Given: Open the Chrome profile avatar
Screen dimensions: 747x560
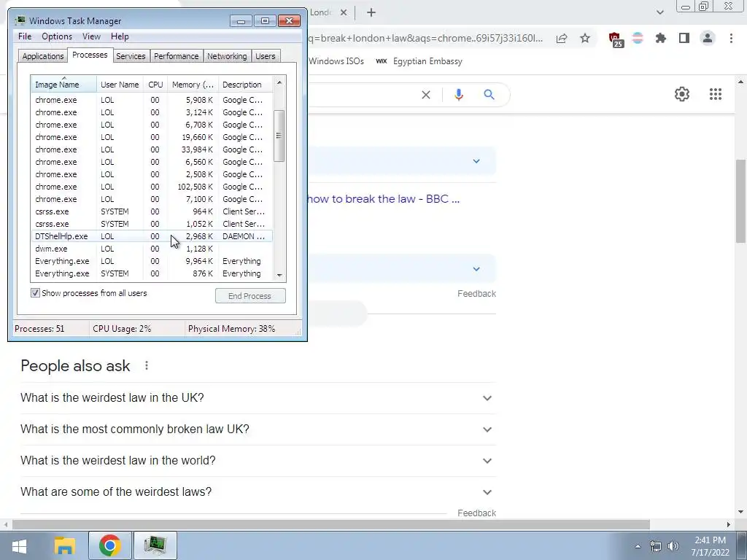Looking at the screenshot, I should tap(708, 38).
